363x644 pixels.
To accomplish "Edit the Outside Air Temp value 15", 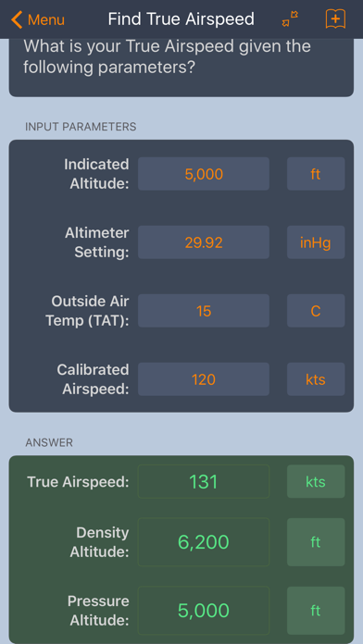I will (x=204, y=311).
